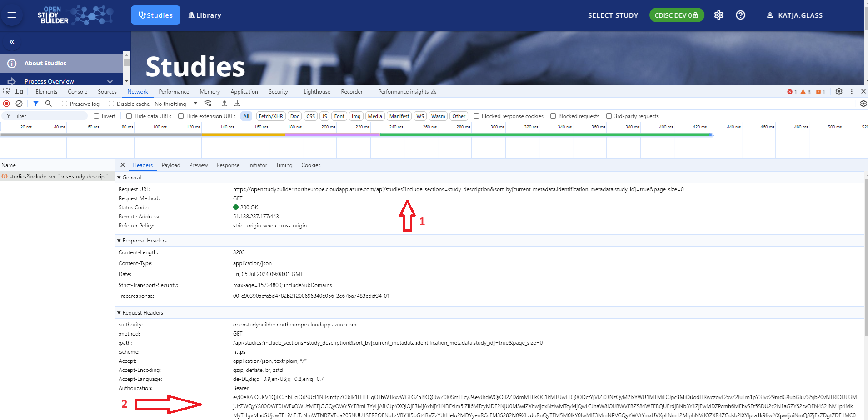Switch to the Console tab

(78, 91)
